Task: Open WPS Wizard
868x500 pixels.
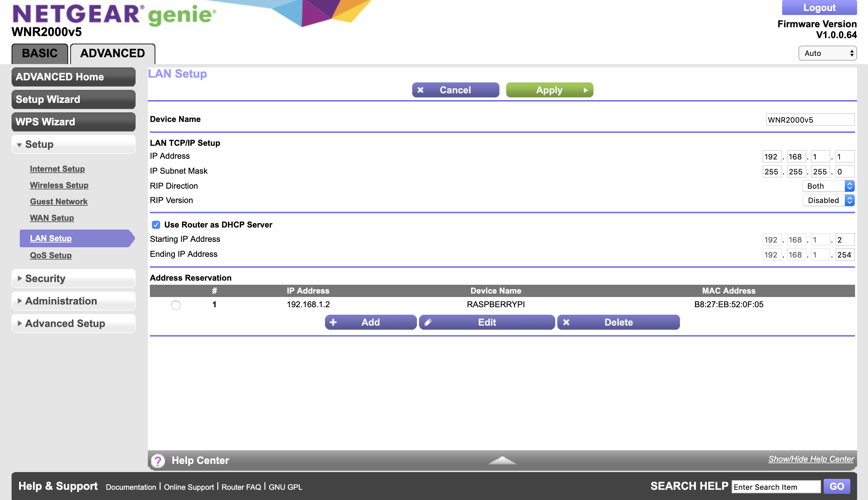Action: pos(74,122)
